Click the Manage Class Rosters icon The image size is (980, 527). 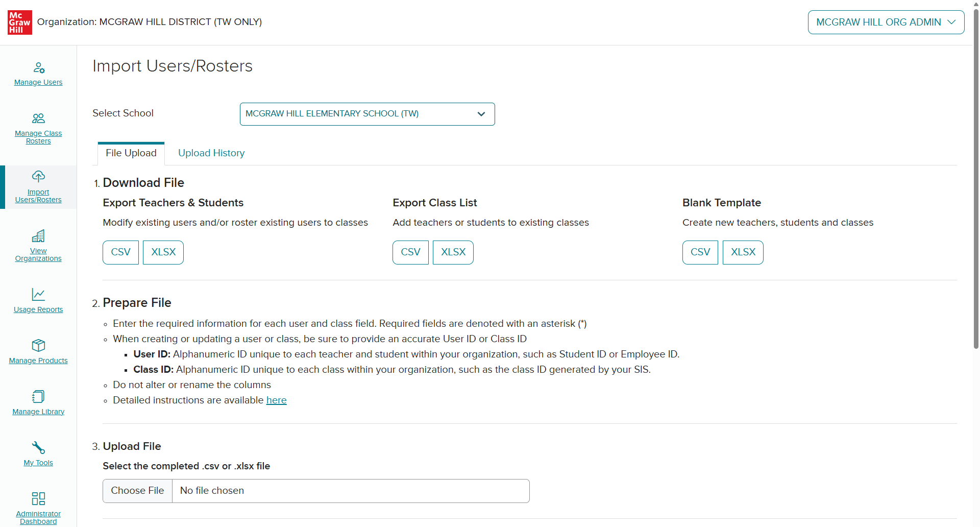[x=38, y=118]
